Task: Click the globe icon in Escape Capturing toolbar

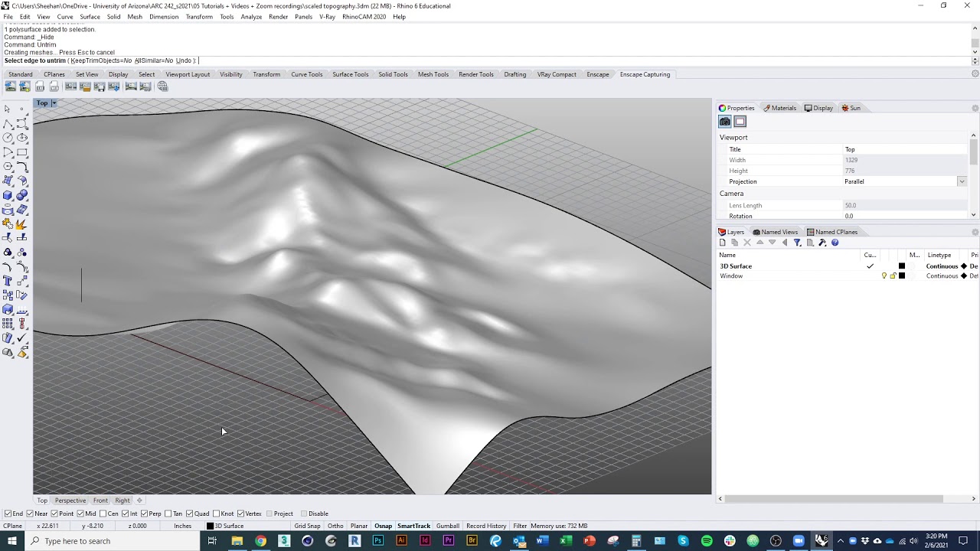Action: tap(162, 86)
